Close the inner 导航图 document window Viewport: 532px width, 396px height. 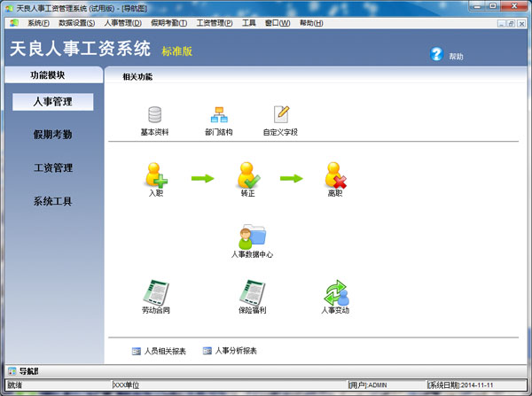tap(521, 23)
